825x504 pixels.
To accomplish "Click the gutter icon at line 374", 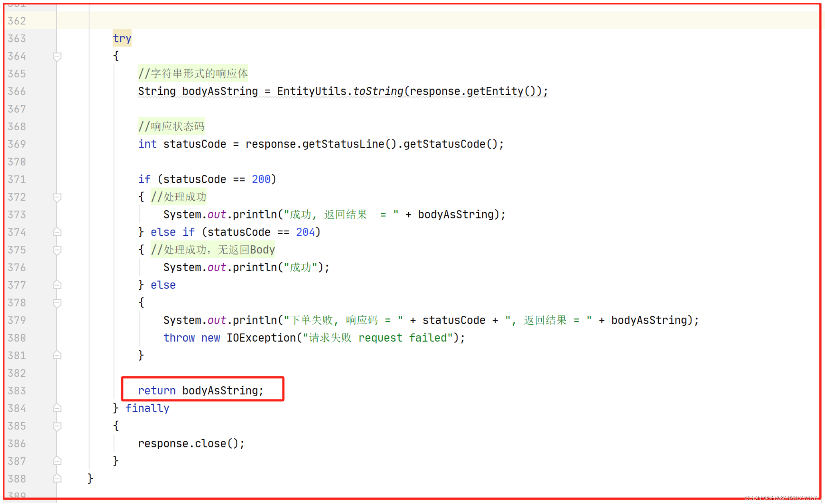I will pyautogui.click(x=56, y=232).
